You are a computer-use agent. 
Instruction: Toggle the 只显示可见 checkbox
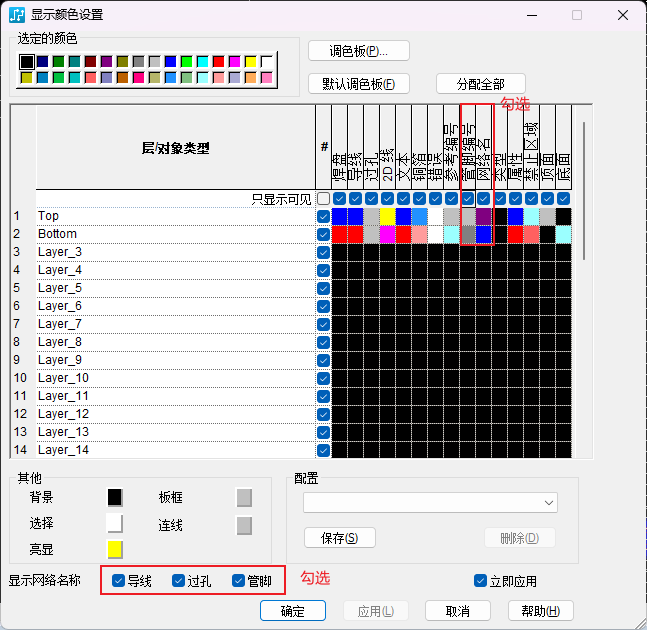point(323,199)
